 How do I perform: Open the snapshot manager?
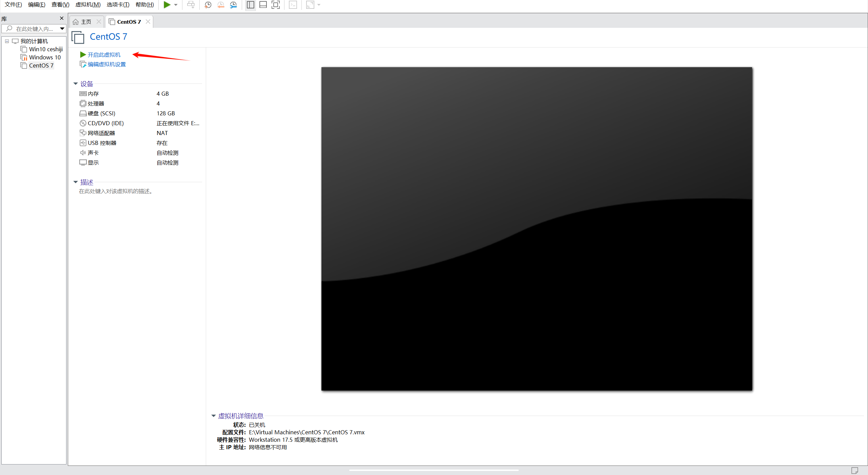234,5
